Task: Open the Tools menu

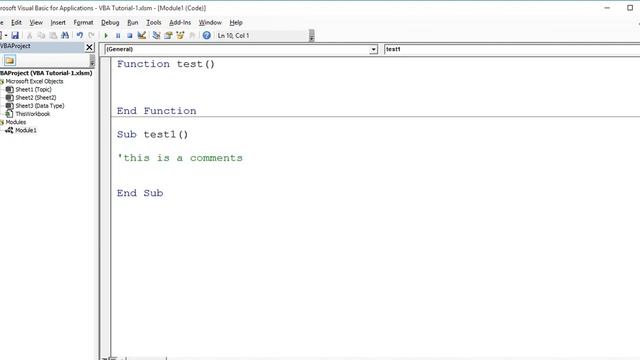Action: 154,22
